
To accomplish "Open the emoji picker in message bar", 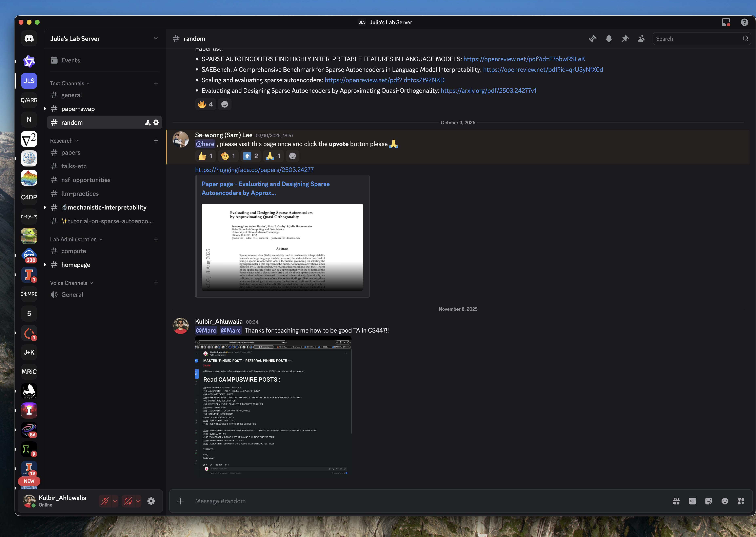I will (725, 501).
